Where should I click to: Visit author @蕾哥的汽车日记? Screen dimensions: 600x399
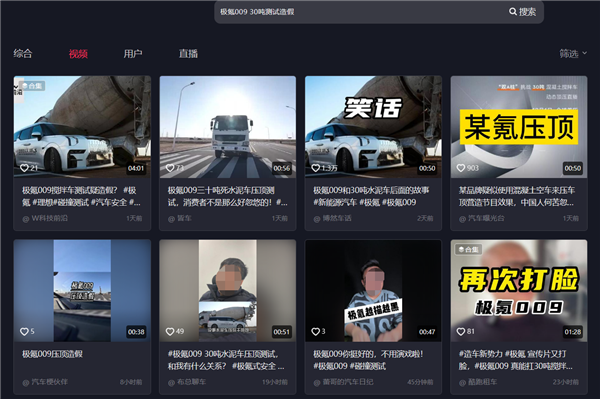point(343,382)
